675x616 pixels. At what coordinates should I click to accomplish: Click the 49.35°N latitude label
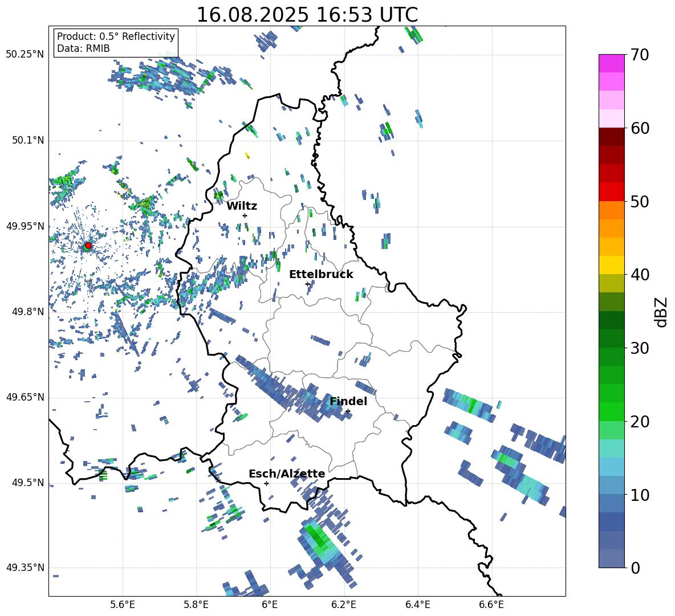point(25,568)
